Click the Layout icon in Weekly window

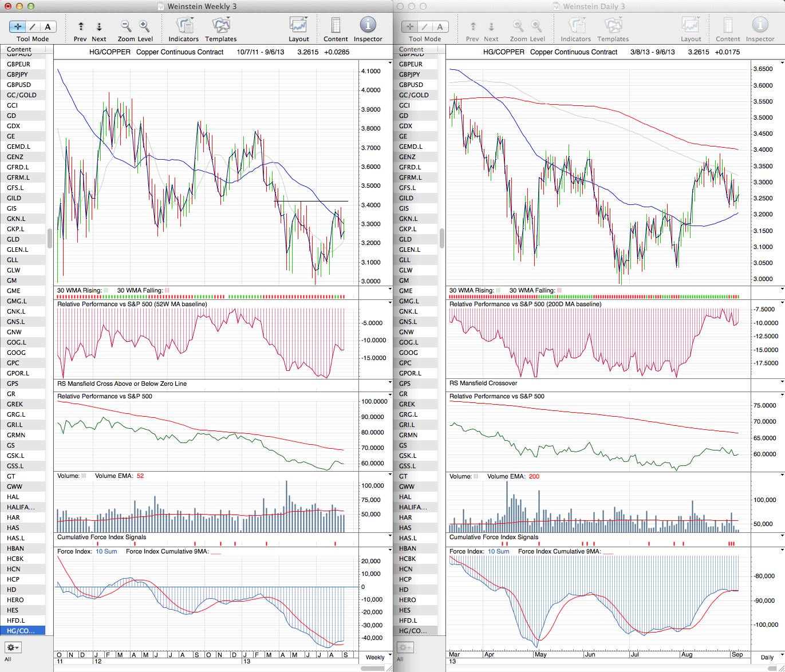coord(298,26)
